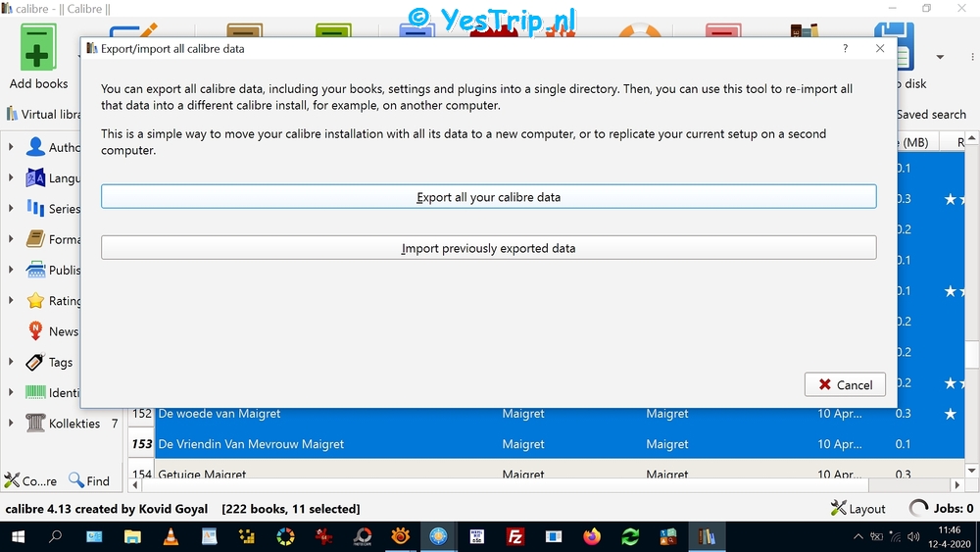Click Export all your calibre data
The image size is (980, 552).
[x=488, y=197]
